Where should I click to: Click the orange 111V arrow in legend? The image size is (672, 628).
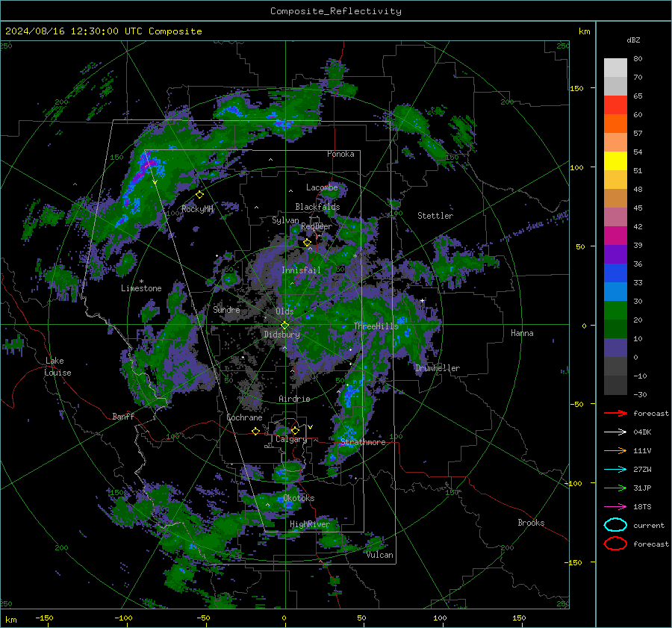coord(615,450)
